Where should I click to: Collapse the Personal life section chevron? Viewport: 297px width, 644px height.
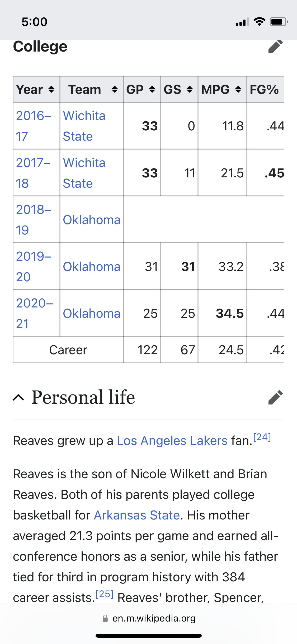pyautogui.click(x=18, y=397)
